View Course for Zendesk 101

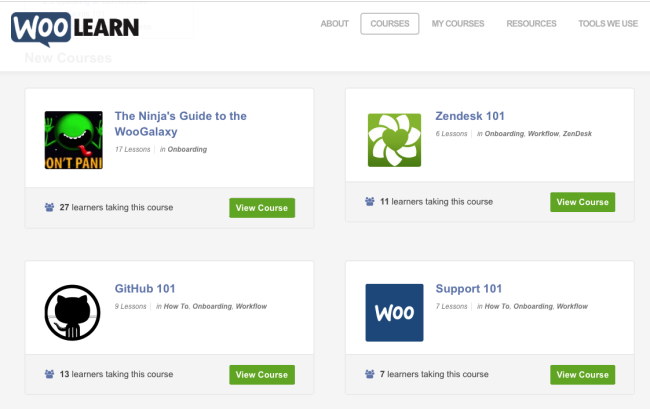click(x=582, y=202)
